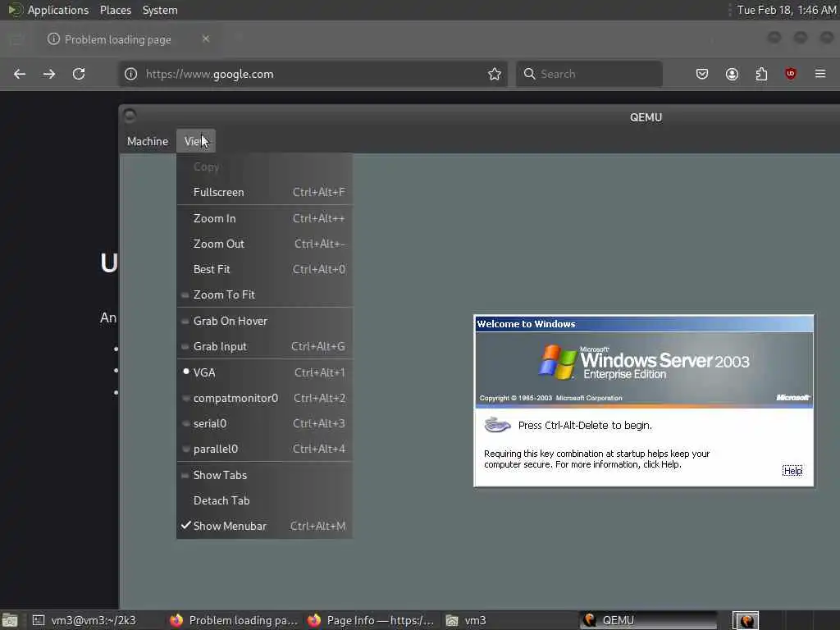Toggle Zoom To Fit option
Image resolution: width=840 pixels, height=630 pixels.
point(264,294)
